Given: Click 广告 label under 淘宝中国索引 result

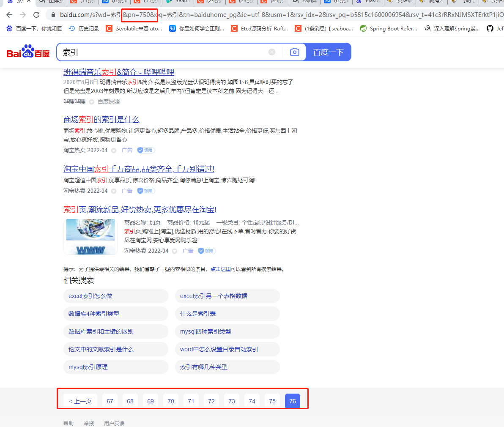Looking at the screenshot, I should point(127,191).
